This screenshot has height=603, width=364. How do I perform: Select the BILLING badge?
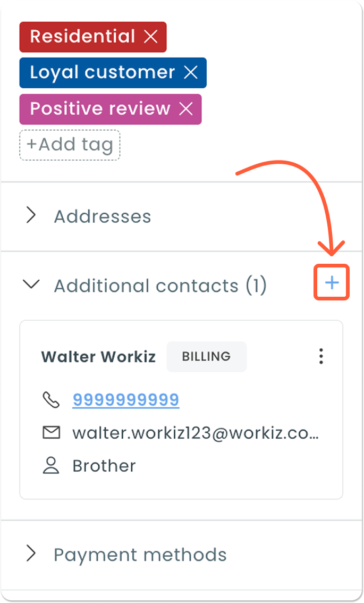pyautogui.click(x=206, y=356)
